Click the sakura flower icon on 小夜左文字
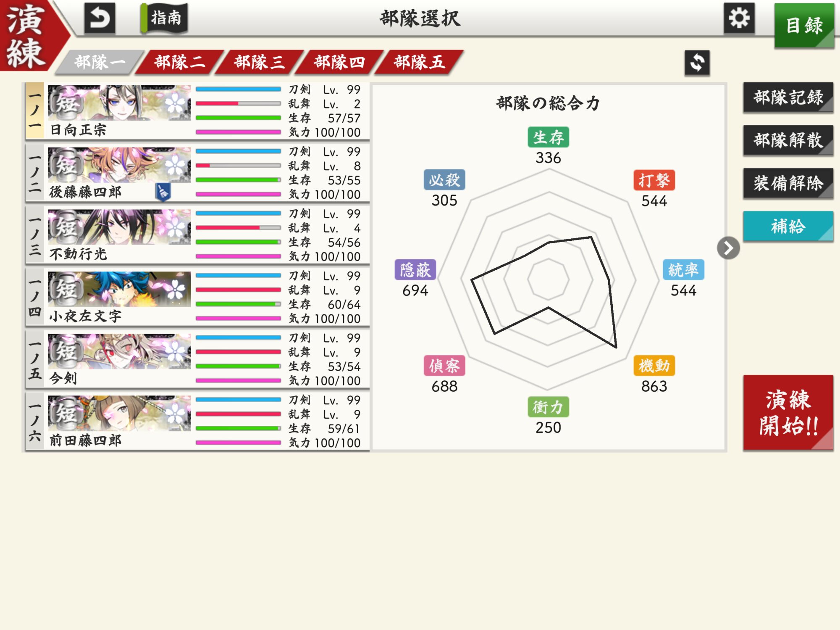840x630 pixels. [175, 290]
